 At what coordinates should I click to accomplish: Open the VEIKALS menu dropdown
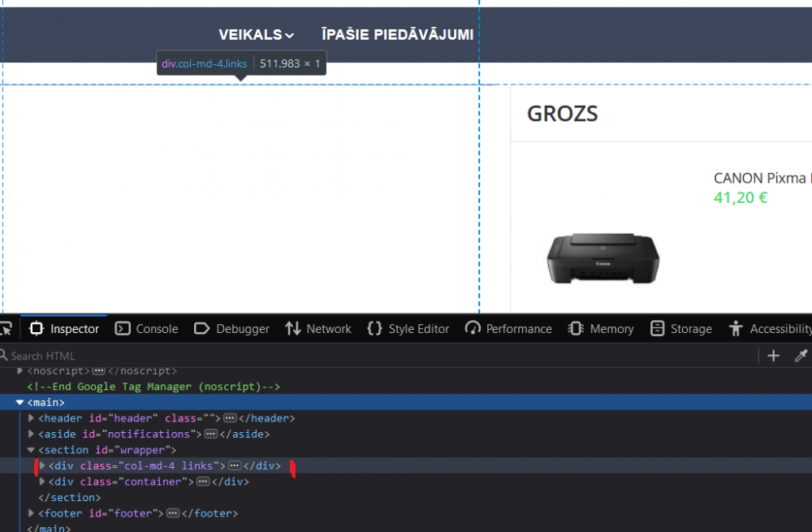(x=257, y=35)
